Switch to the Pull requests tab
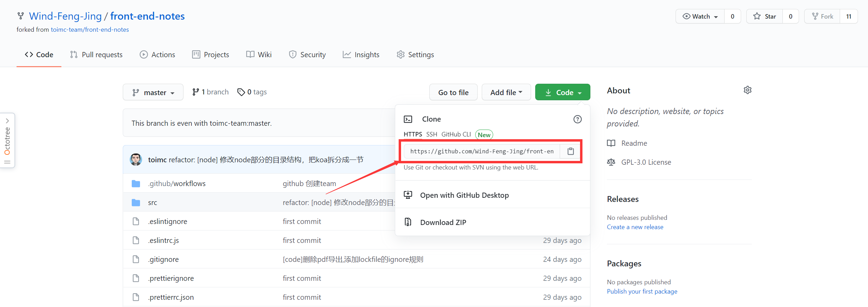The image size is (868, 307). point(96,54)
